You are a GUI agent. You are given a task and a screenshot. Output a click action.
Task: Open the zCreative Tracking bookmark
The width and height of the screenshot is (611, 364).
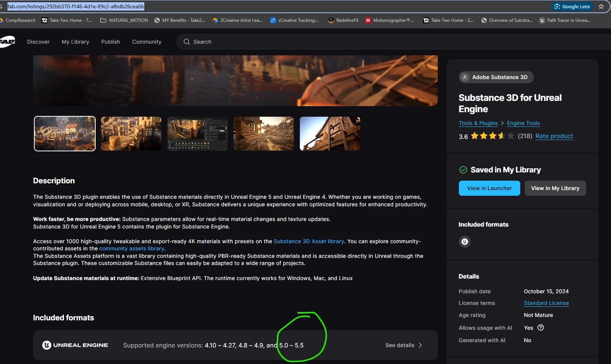point(295,20)
